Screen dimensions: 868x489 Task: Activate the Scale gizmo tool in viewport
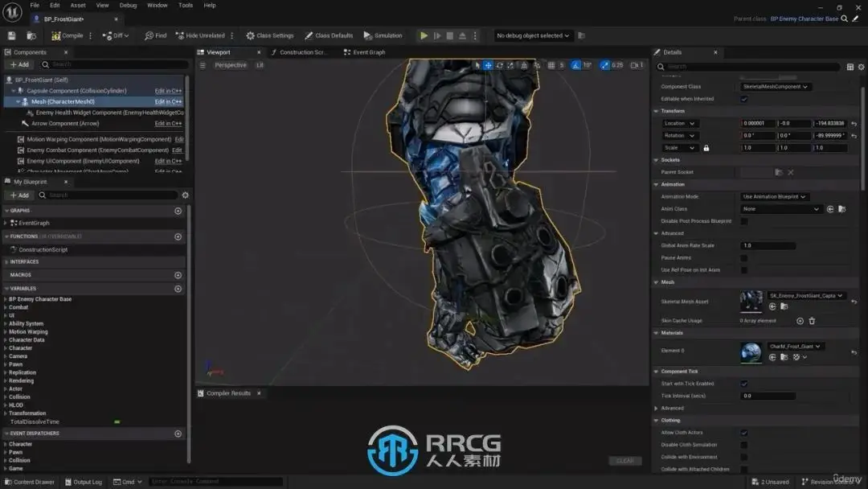pos(510,65)
